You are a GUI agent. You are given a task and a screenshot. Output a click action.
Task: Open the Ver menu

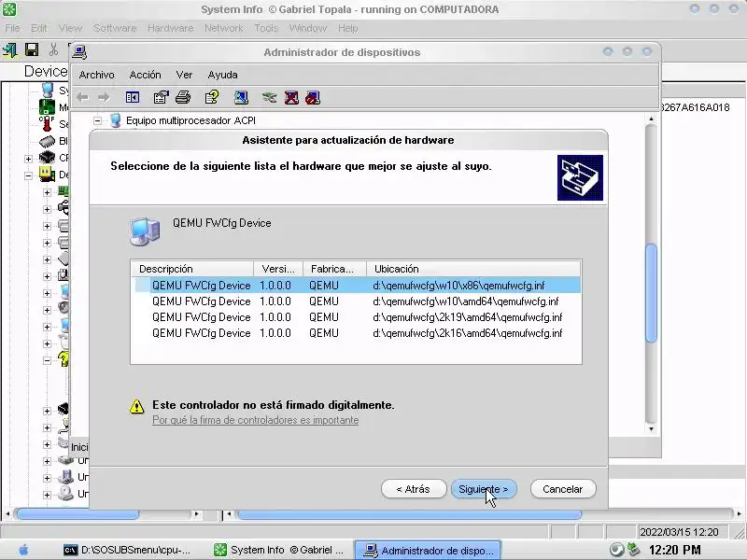[184, 75]
